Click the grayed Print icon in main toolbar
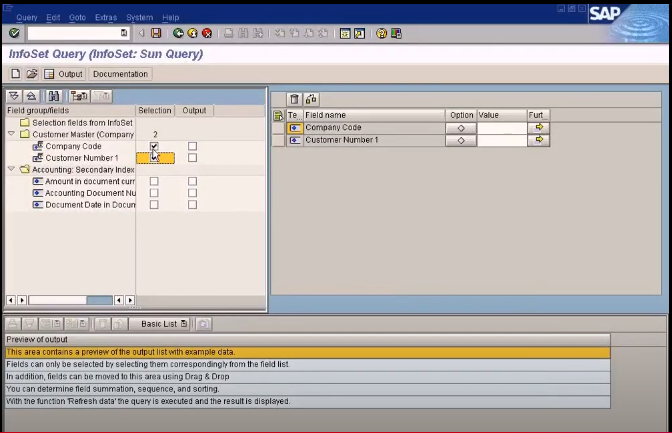The height and width of the screenshot is (433, 672). pos(229,33)
